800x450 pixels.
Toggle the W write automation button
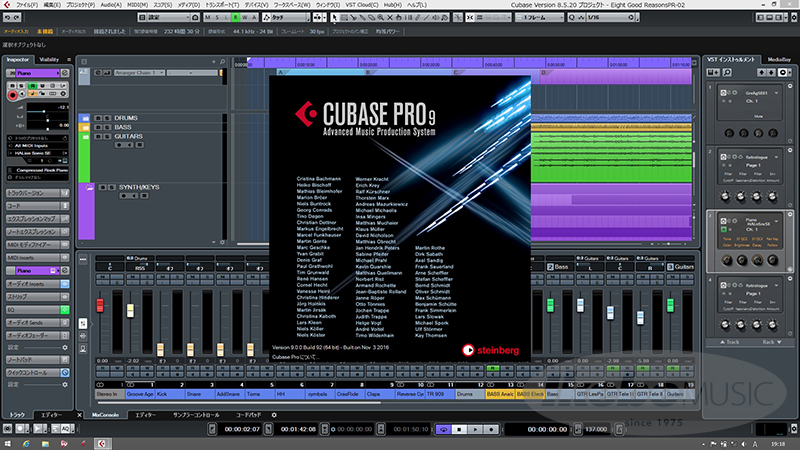point(246,18)
